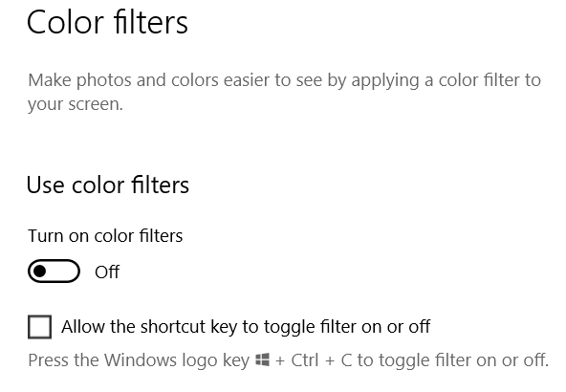Click the 'Ctrl' word in shortcut hint

coord(305,359)
